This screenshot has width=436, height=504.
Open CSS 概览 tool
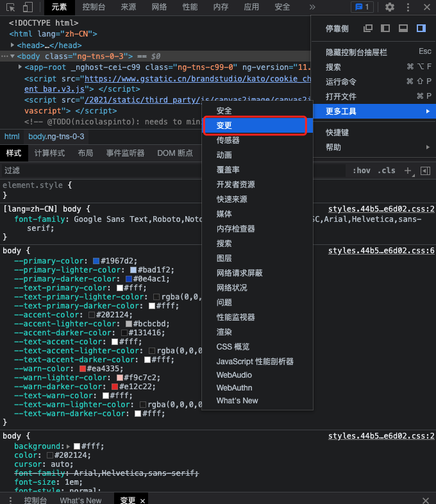[257, 347]
